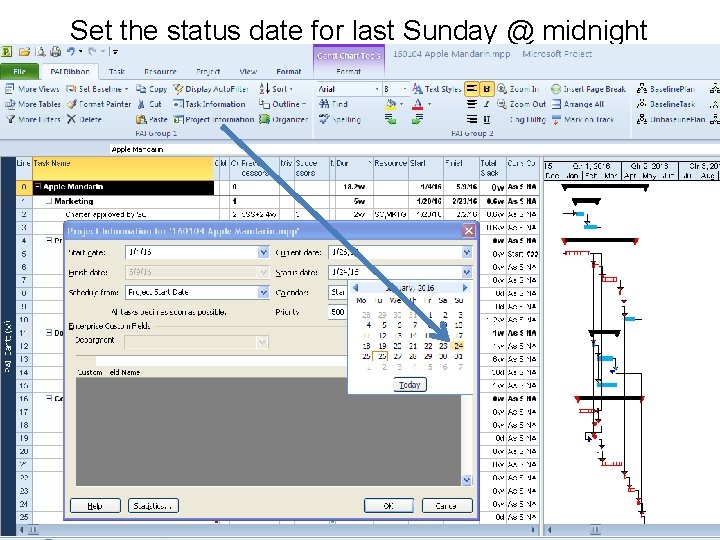
Task: Click the Cut scissors command
Action: (149, 104)
